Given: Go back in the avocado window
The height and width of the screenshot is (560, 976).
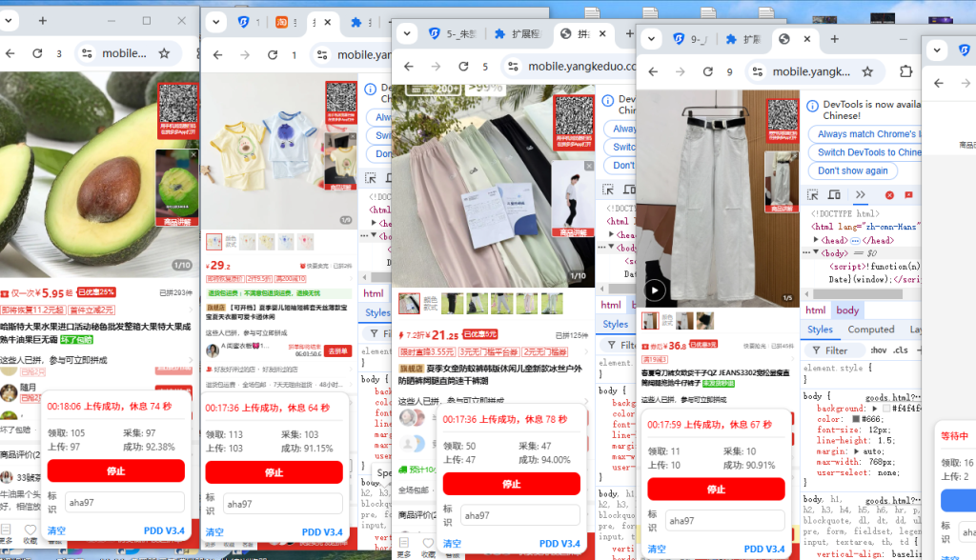Looking at the screenshot, I should pos(10,53).
